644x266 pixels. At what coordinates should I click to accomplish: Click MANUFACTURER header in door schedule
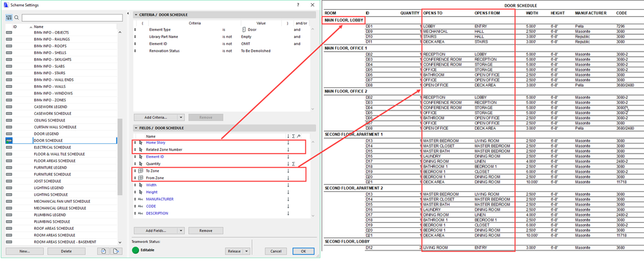tap(590, 13)
